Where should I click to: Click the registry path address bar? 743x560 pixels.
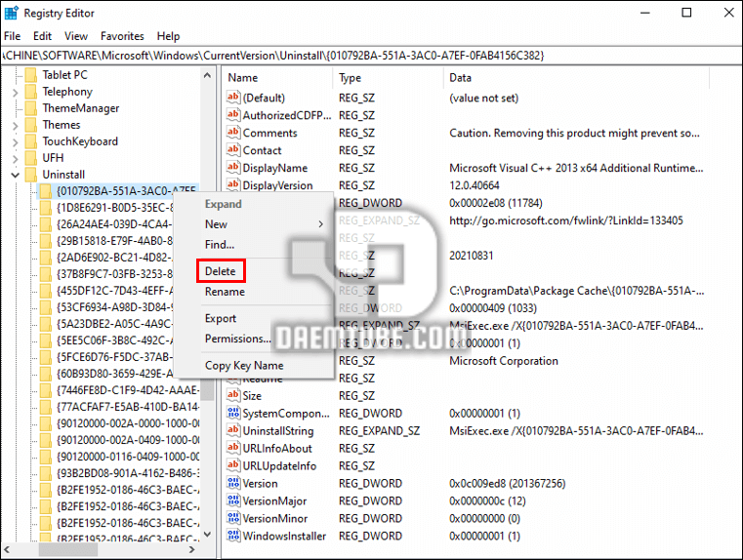tap(371, 56)
